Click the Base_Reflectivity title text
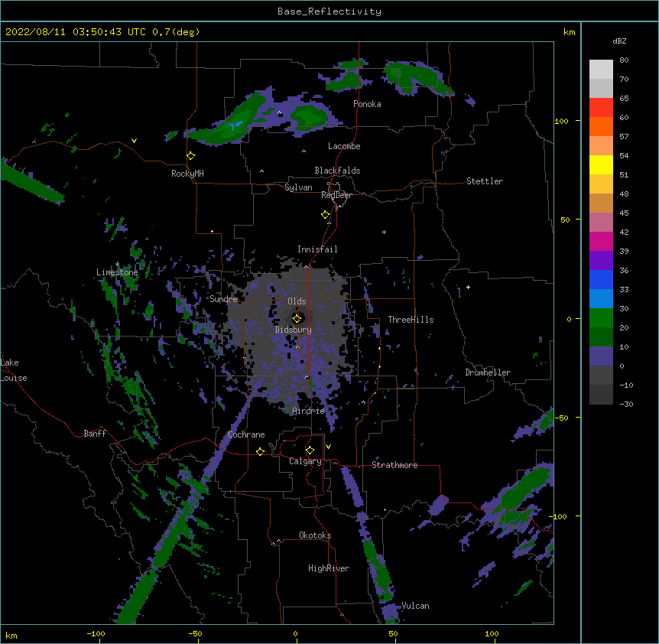 [329, 11]
